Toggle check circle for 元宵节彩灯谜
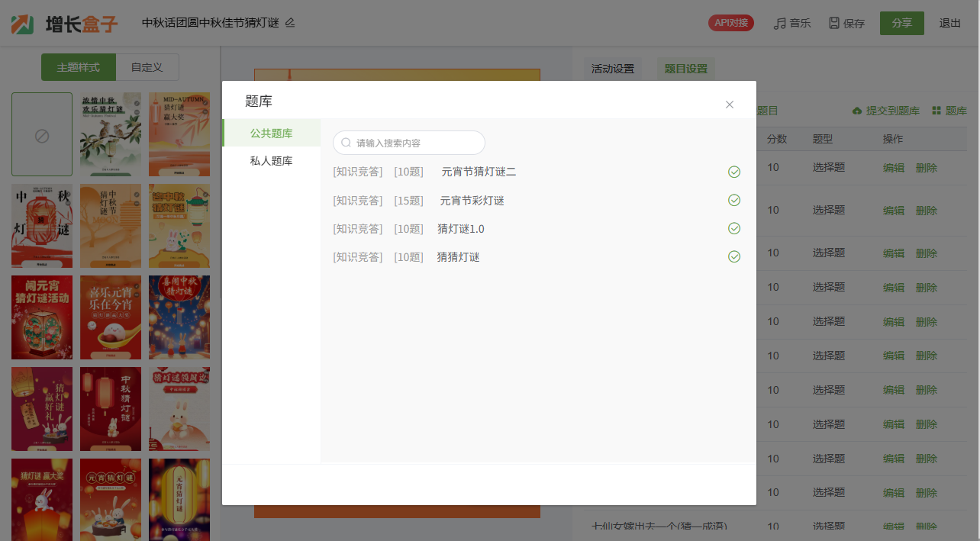 pyautogui.click(x=734, y=200)
